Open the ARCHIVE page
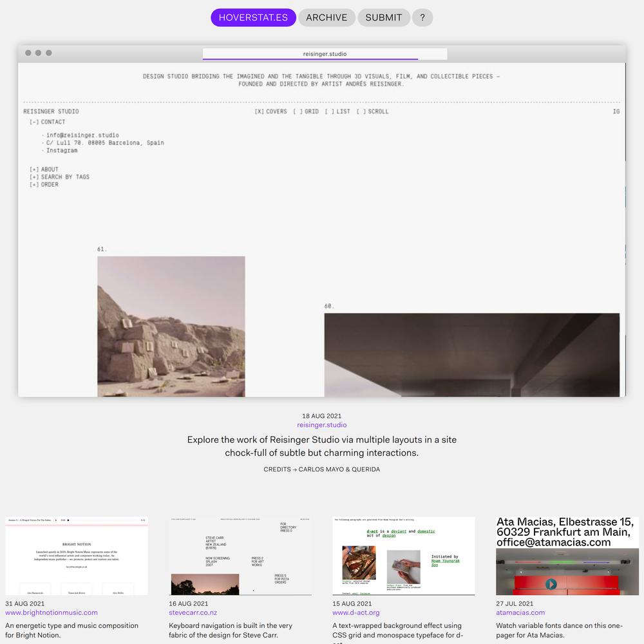The width and height of the screenshot is (644, 644). tap(327, 17)
